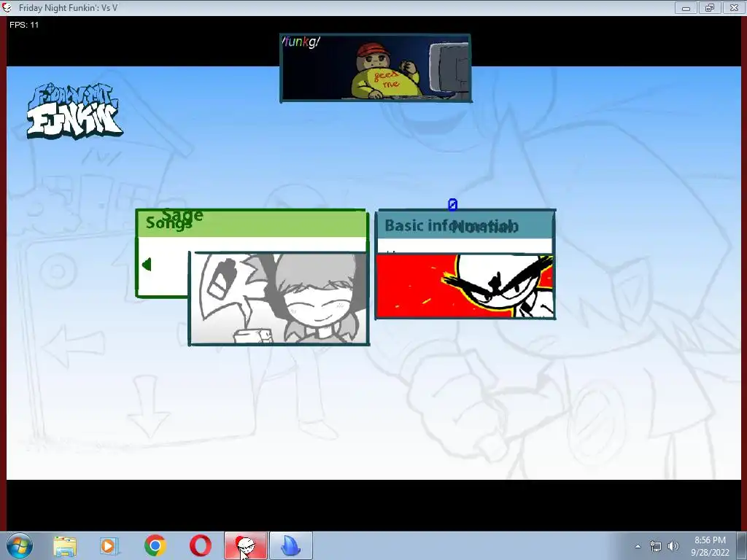747x560 pixels.
Task: Click the Show Desktop strip on taskbar
Action: [x=742, y=546]
